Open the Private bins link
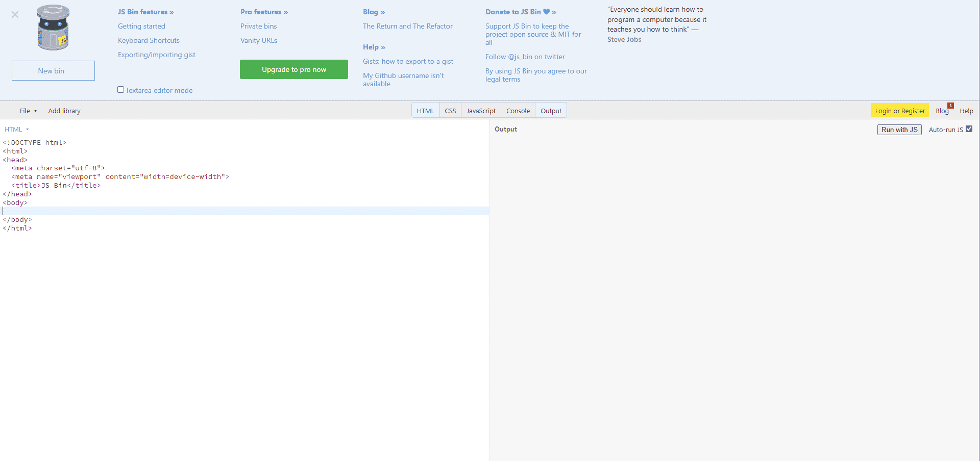980x461 pixels. click(x=258, y=26)
